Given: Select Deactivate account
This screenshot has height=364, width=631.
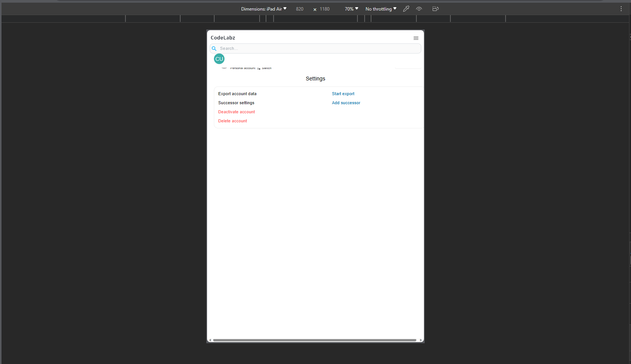Looking at the screenshot, I should coord(236,112).
